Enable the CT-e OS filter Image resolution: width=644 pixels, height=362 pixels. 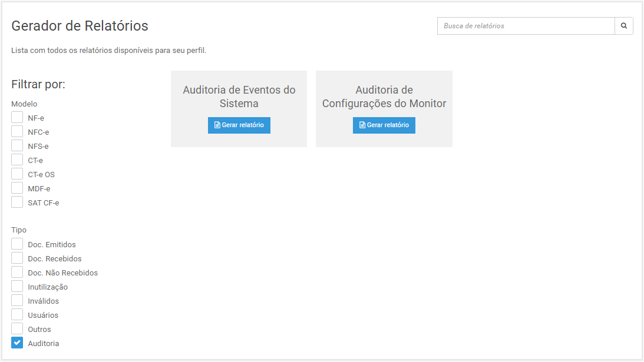pyautogui.click(x=17, y=174)
